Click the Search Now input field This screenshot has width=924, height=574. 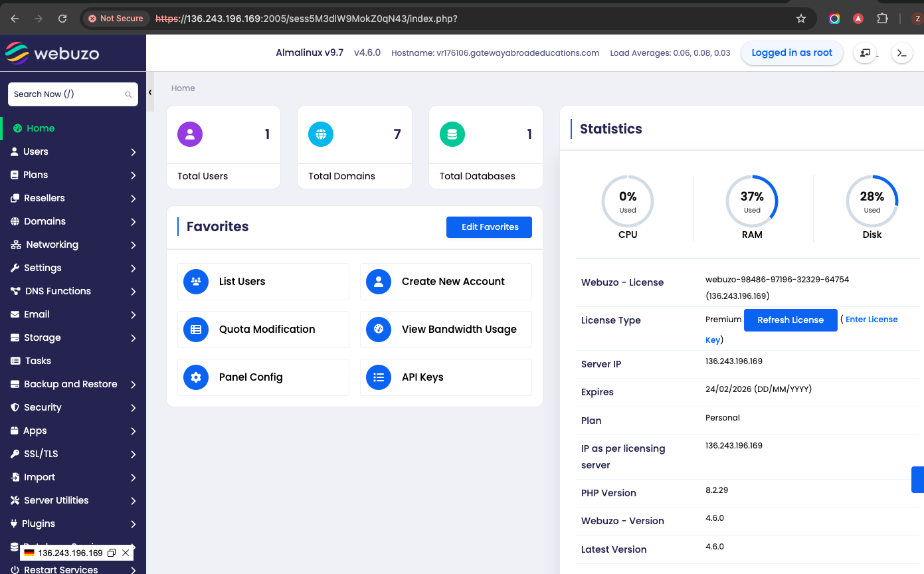pos(66,94)
